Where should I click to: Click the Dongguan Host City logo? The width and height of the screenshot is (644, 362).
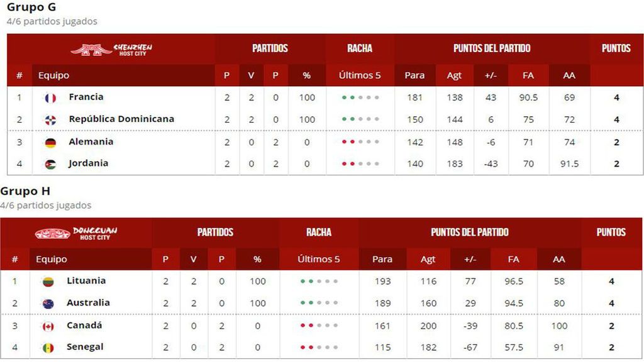[76, 233]
